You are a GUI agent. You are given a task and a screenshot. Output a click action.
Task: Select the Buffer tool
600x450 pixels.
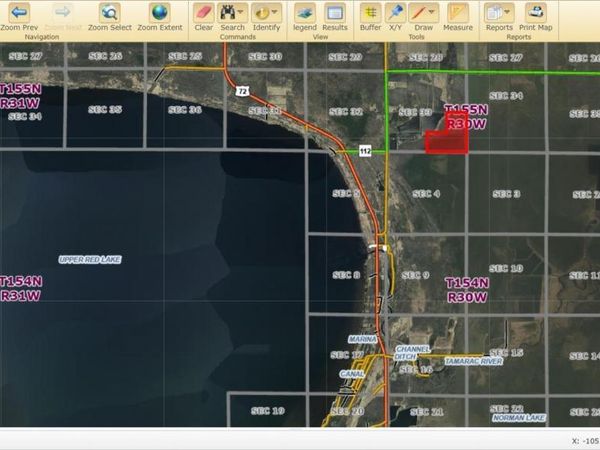click(x=370, y=13)
